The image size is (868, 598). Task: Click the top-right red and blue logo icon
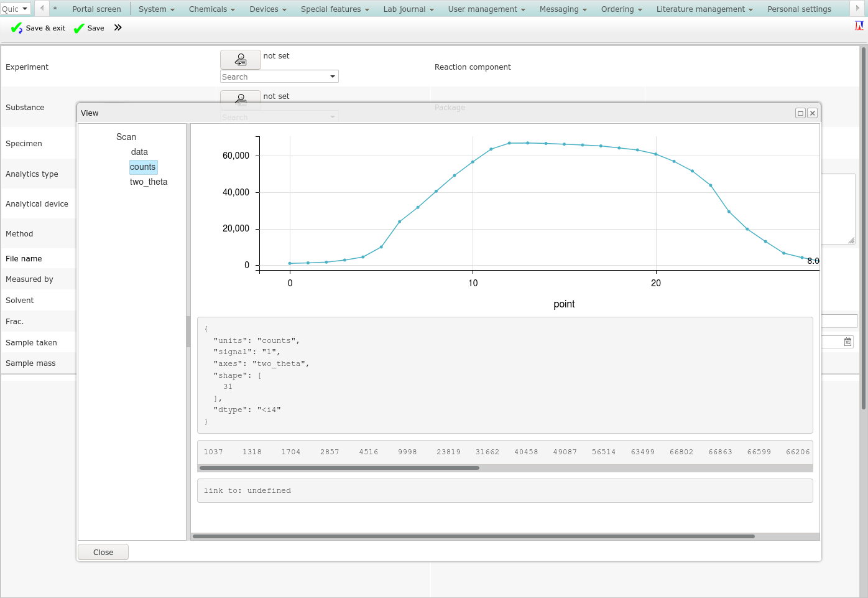859,26
